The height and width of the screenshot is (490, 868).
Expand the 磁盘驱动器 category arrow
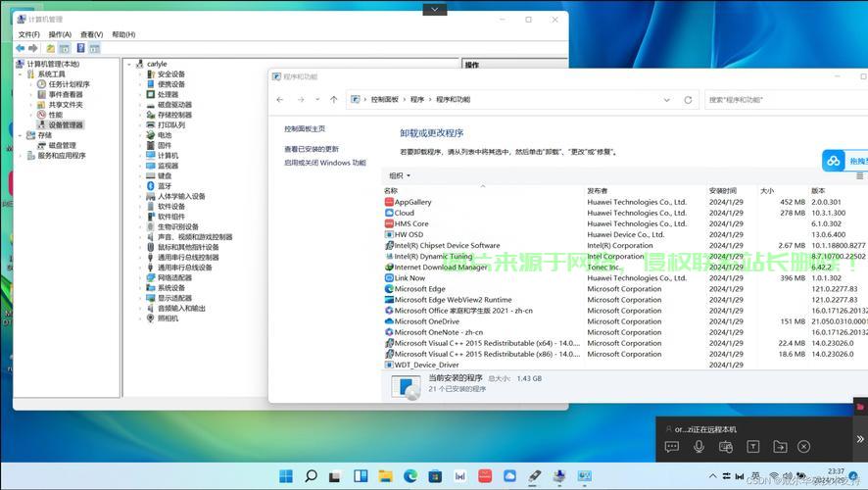(140, 105)
